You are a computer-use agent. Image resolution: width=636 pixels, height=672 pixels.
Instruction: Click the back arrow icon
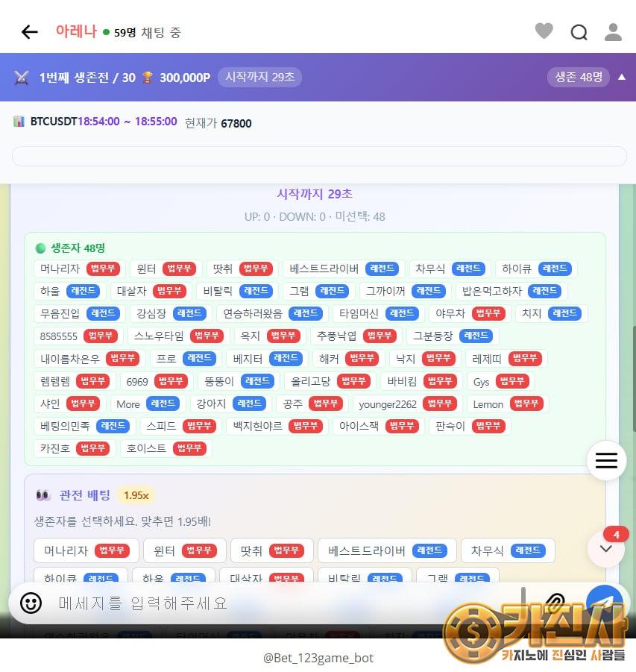pyautogui.click(x=29, y=31)
